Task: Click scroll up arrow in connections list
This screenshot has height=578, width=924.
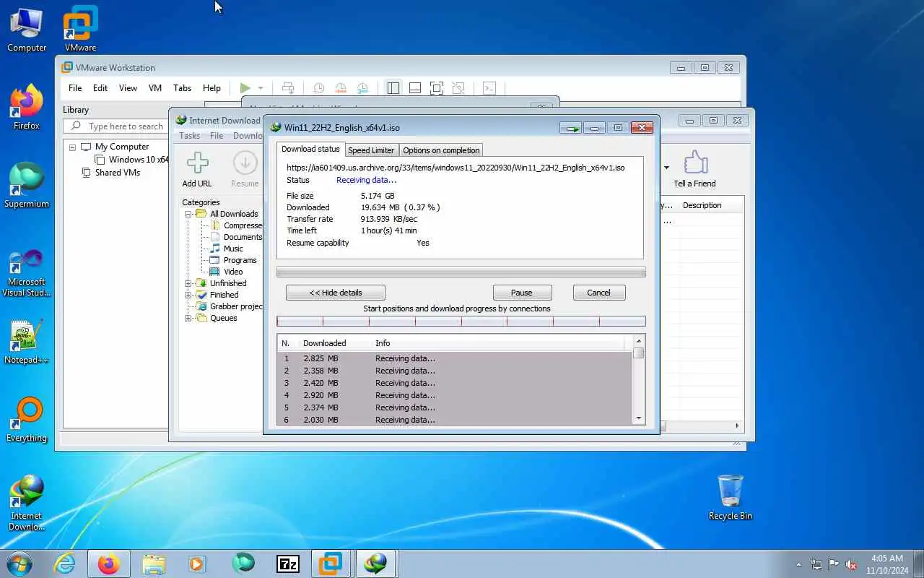Action: pyautogui.click(x=638, y=341)
